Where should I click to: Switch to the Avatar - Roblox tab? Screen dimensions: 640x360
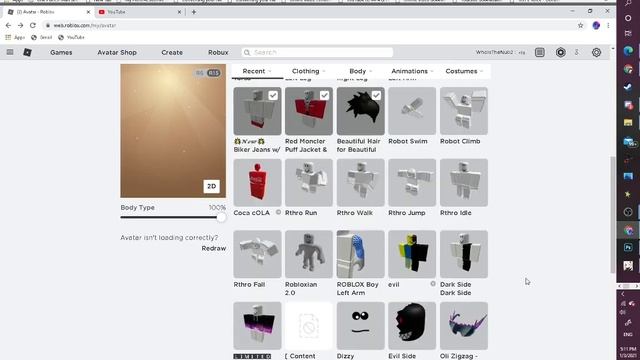[48, 12]
